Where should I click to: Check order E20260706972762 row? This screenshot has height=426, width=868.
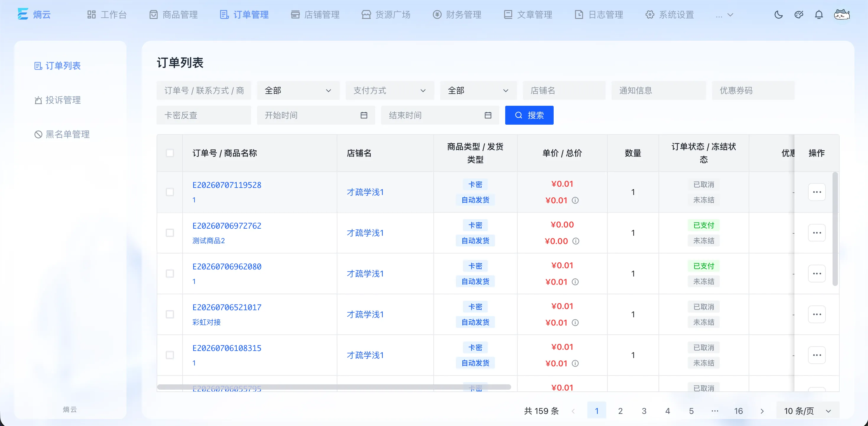pyautogui.click(x=170, y=233)
